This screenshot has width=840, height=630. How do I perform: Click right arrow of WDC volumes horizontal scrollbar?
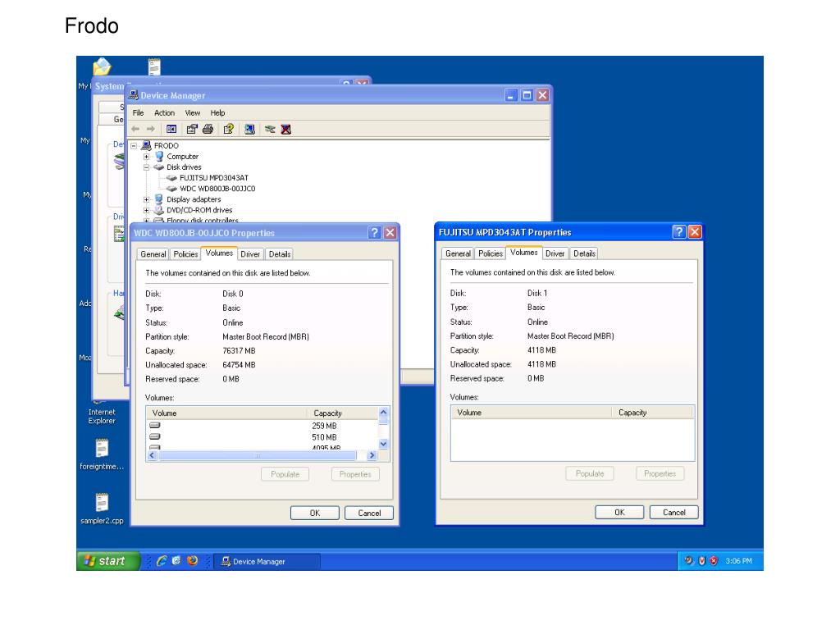372,455
